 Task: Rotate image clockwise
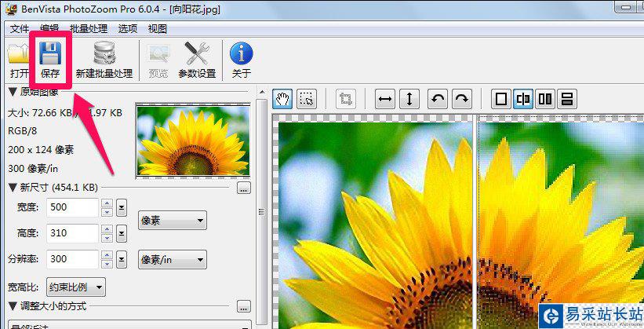pyautogui.click(x=462, y=99)
